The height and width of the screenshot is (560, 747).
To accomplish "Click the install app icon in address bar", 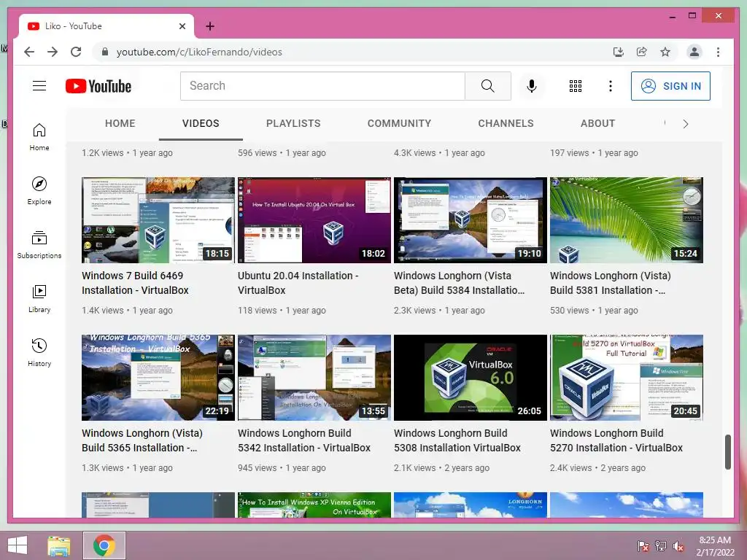I will 619,52.
